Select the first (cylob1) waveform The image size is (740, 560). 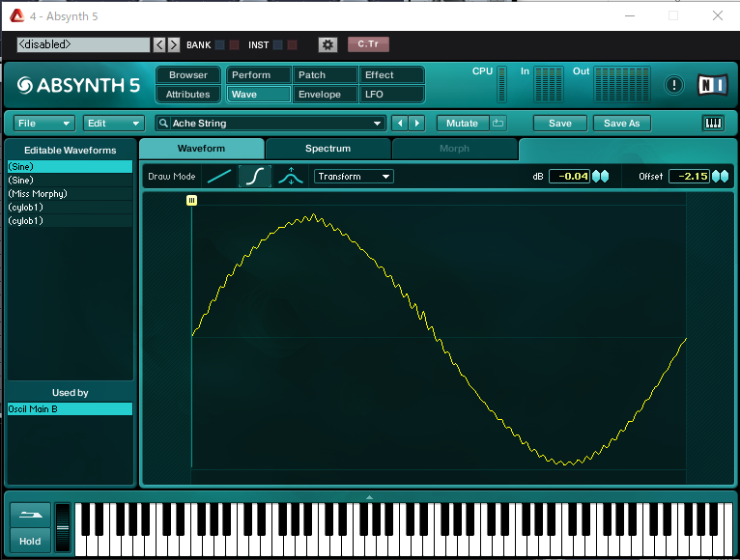click(70, 208)
